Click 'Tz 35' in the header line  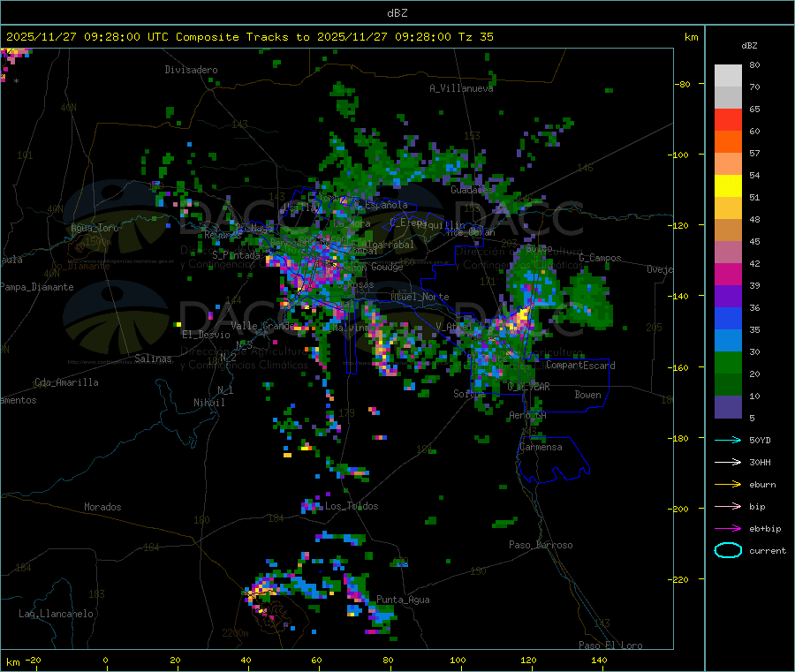point(475,37)
